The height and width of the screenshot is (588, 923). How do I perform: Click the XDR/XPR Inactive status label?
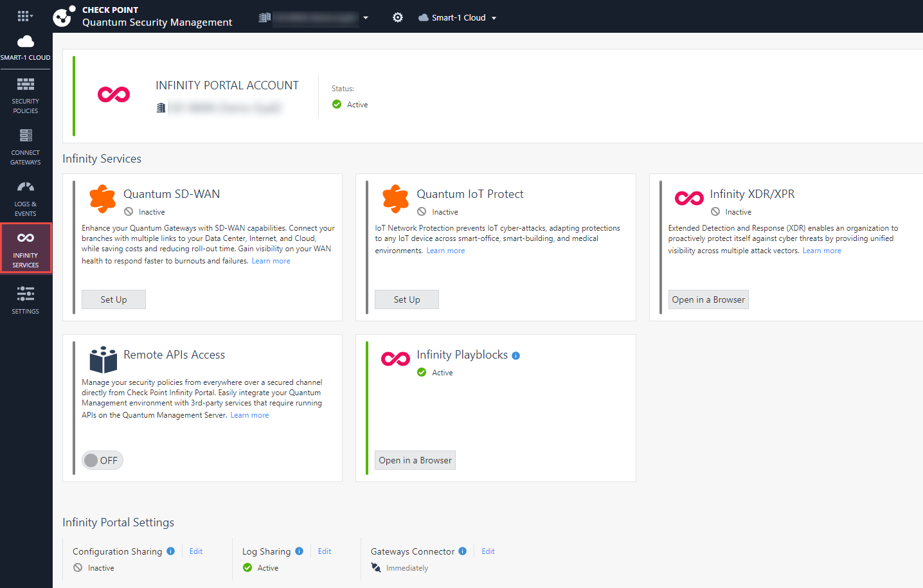coord(738,212)
